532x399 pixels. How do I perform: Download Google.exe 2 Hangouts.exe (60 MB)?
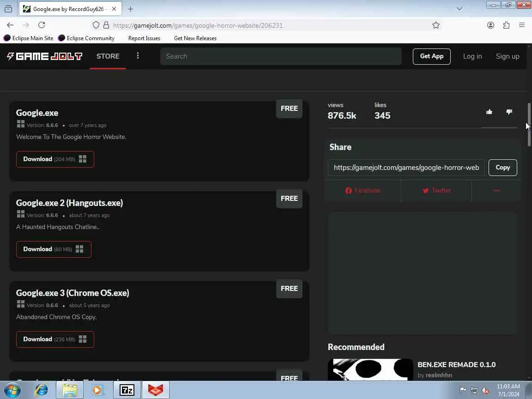coord(54,249)
